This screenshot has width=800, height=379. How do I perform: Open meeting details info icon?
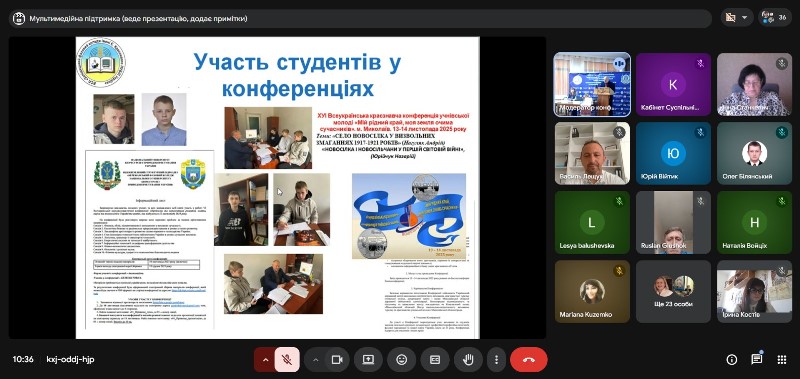coord(732,360)
